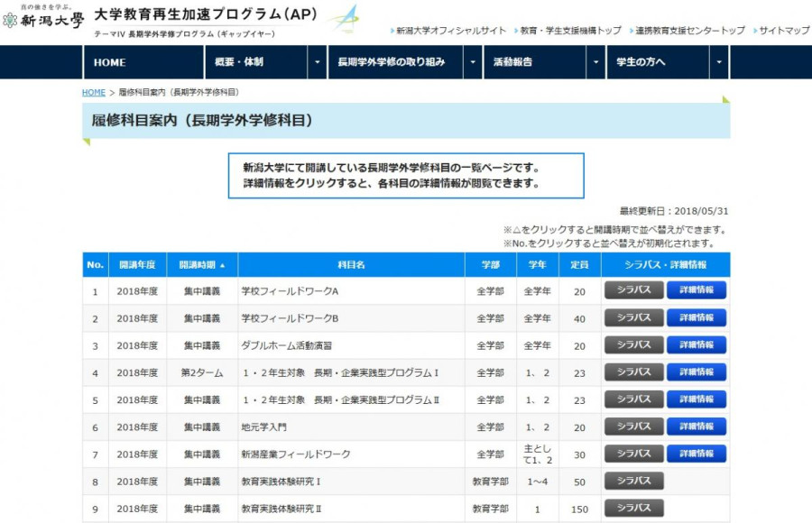Image resolution: width=812 pixels, height=523 pixels.
Task: Expand the 活動報告 dropdown arrow
Action: pos(595,62)
